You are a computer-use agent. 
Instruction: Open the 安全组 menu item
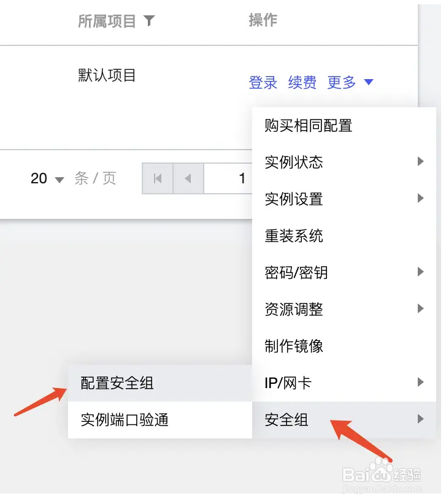[344, 420]
